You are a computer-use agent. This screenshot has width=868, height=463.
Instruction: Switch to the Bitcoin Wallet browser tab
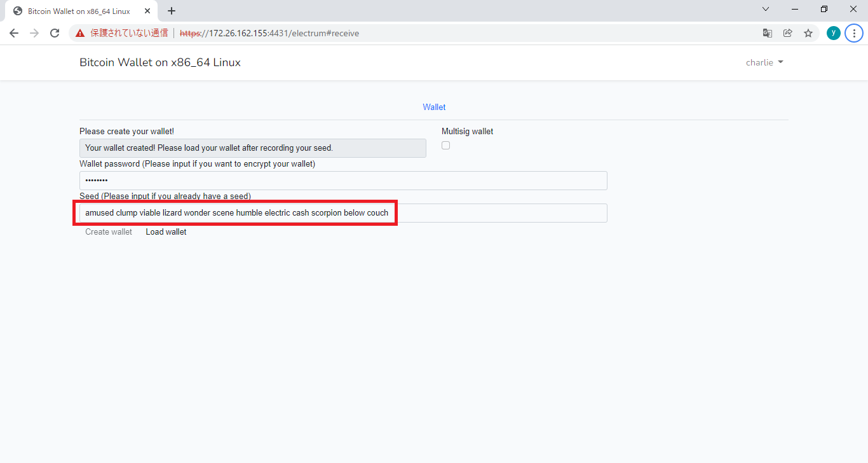pos(76,10)
